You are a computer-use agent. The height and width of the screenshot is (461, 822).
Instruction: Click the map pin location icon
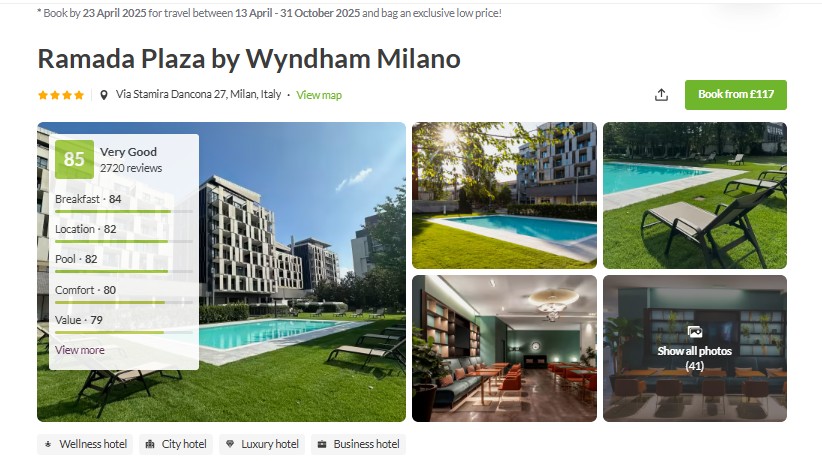point(104,95)
